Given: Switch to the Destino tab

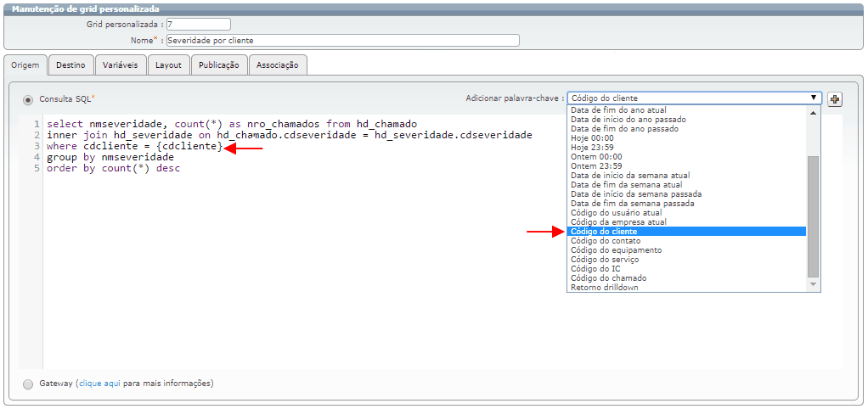Looking at the screenshot, I should point(70,65).
